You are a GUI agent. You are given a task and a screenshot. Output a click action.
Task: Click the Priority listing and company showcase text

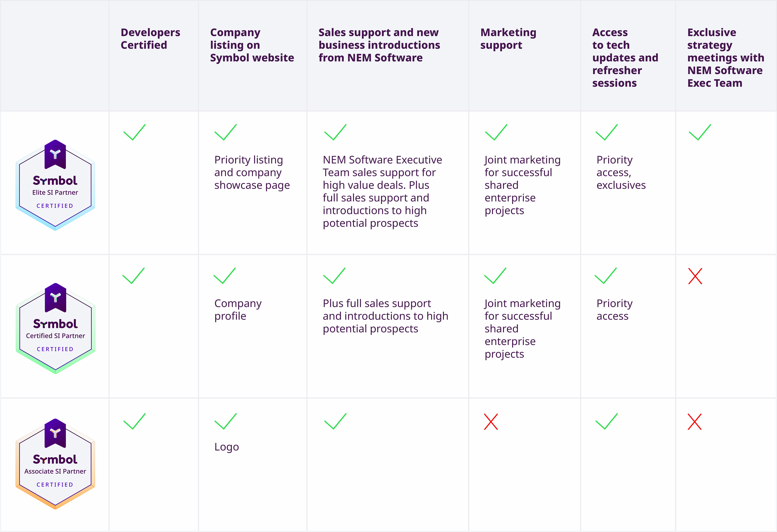tap(252, 172)
